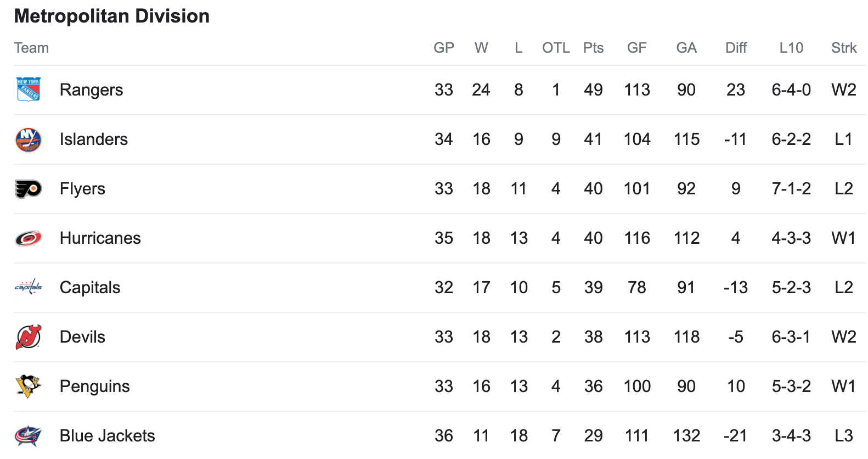Click the Islanders team logo
Image resolution: width=868 pixels, height=459 pixels.
[28, 139]
